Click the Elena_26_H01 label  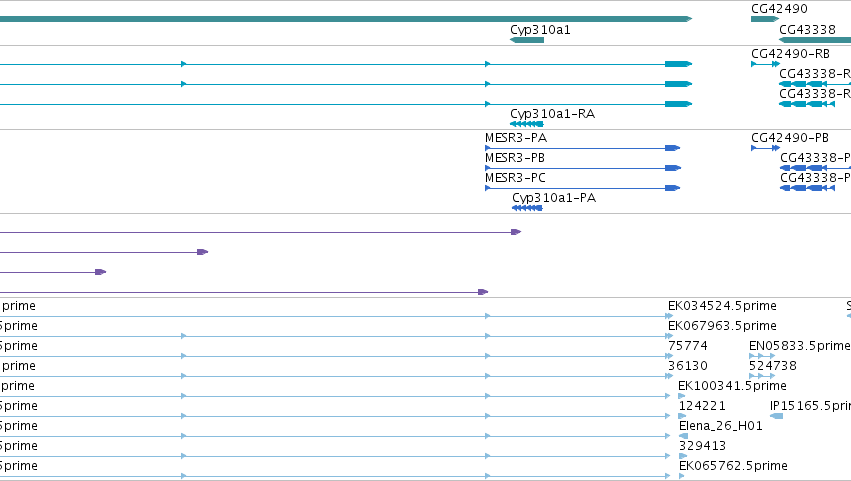[x=721, y=426]
